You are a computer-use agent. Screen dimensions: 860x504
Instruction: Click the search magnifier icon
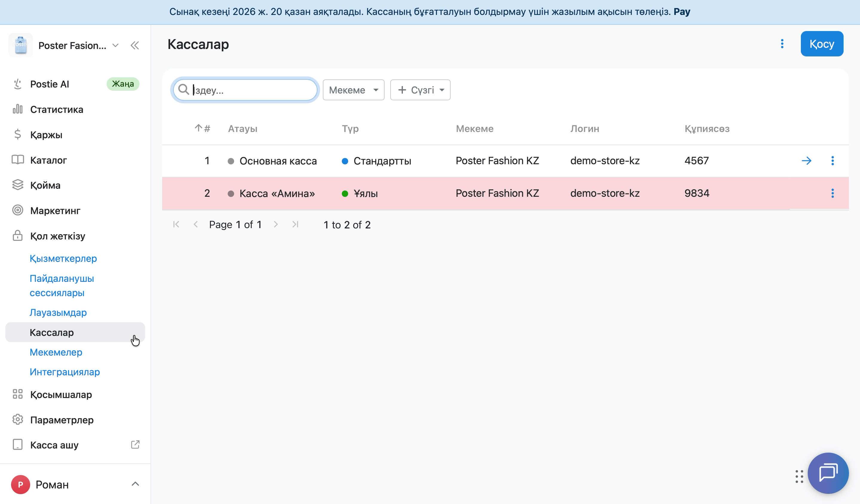pos(184,89)
